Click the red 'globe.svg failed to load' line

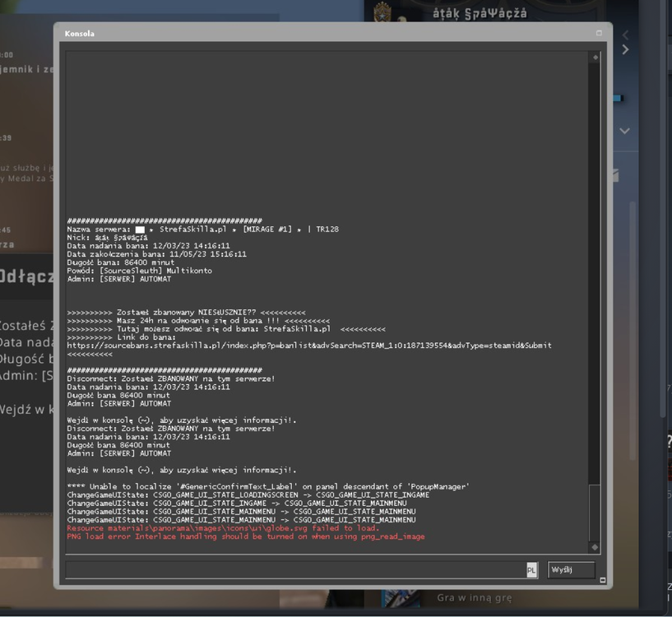click(223, 528)
